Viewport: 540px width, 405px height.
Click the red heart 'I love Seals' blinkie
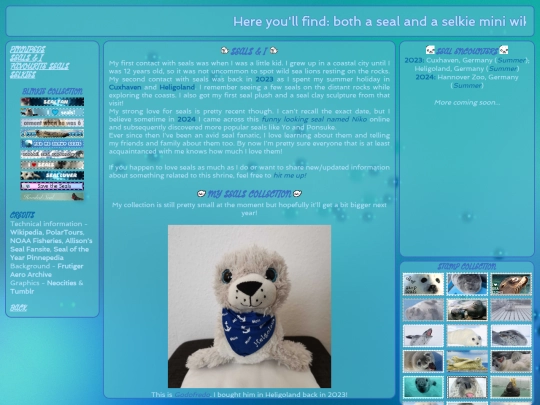(x=52, y=165)
